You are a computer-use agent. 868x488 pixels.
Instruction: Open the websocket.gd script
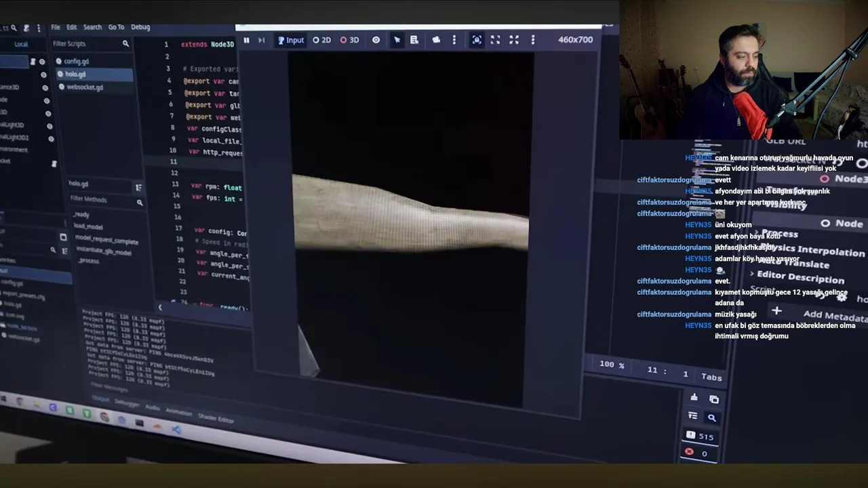click(85, 87)
